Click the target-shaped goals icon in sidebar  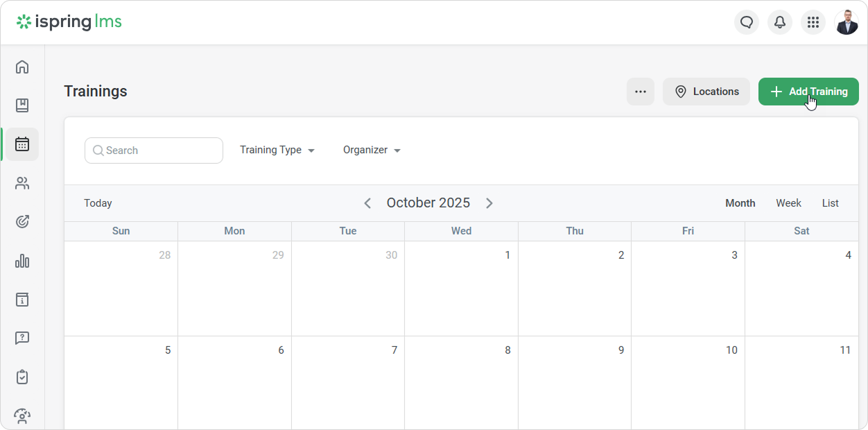pyautogui.click(x=22, y=222)
